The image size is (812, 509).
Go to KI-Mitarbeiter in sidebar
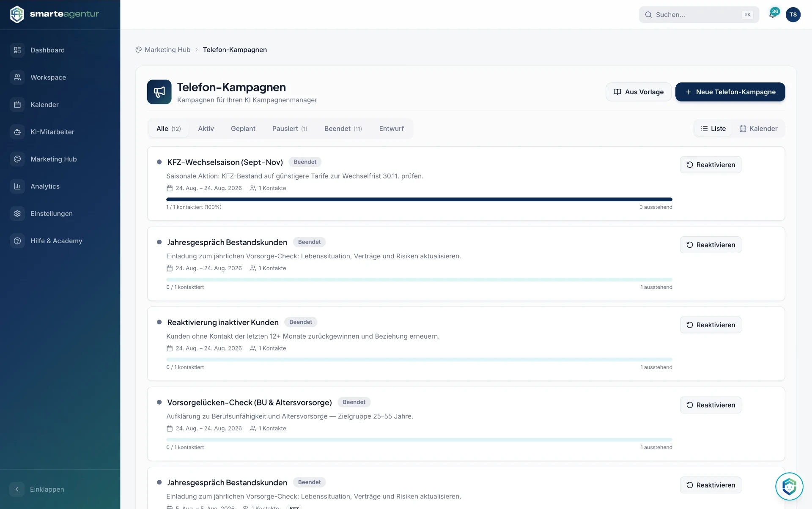click(x=52, y=132)
